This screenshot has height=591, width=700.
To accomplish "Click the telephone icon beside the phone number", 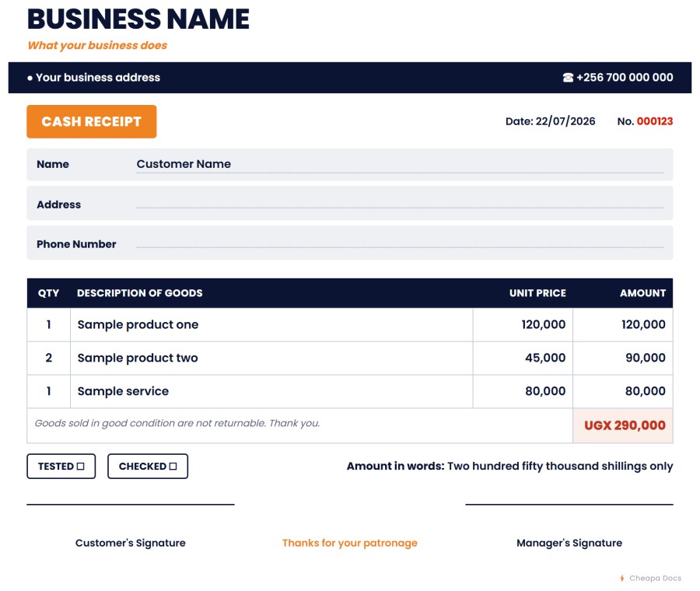I will (568, 78).
